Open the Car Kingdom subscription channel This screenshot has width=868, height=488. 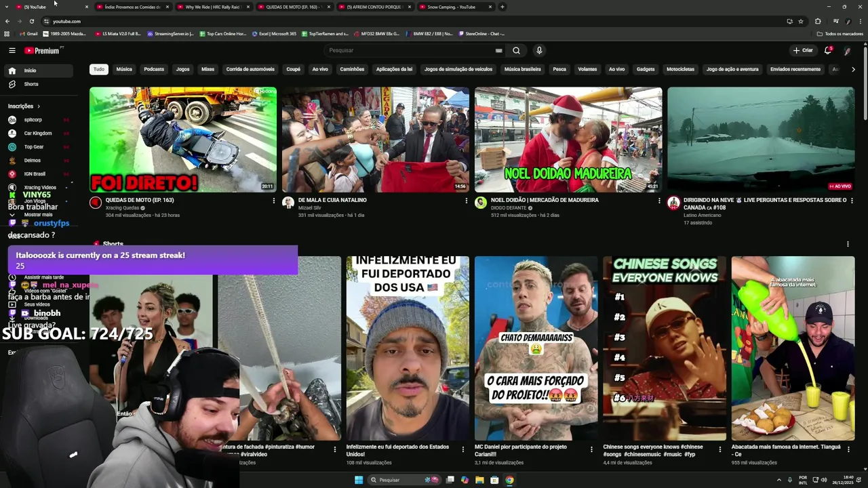coord(39,134)
